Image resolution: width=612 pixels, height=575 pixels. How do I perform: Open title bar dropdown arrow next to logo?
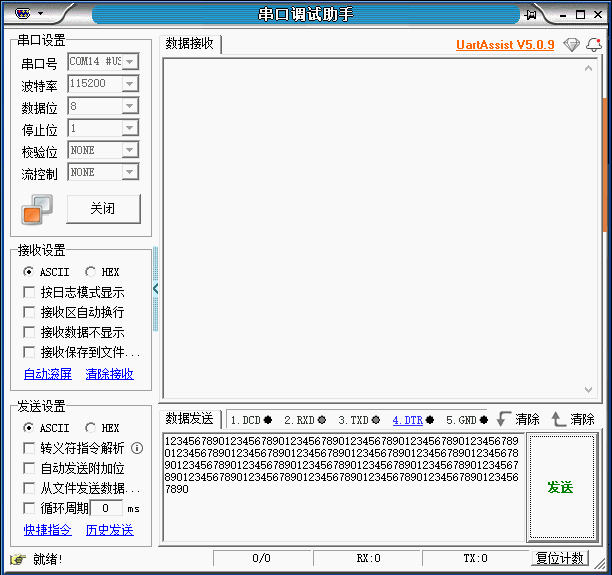tap(41, 14)
